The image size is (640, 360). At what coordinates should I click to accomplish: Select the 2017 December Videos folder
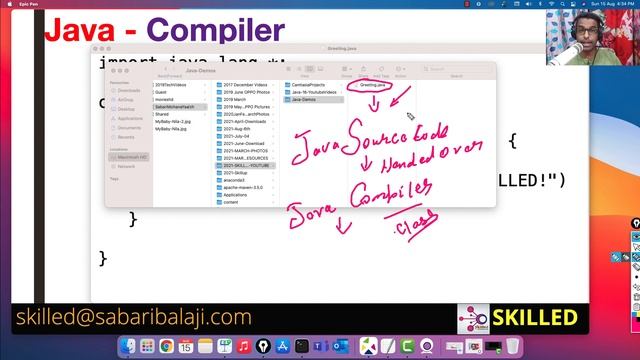click(x=245, y=85)
